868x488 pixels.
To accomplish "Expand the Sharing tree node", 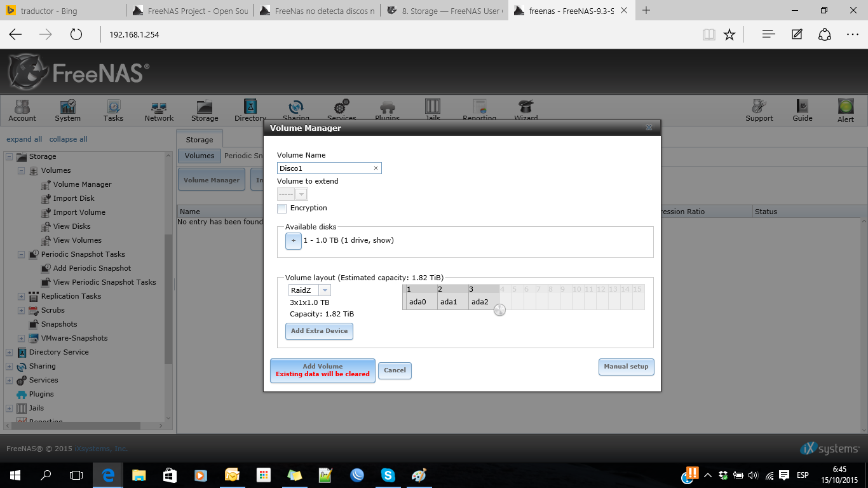I will [x=9, y=366].
